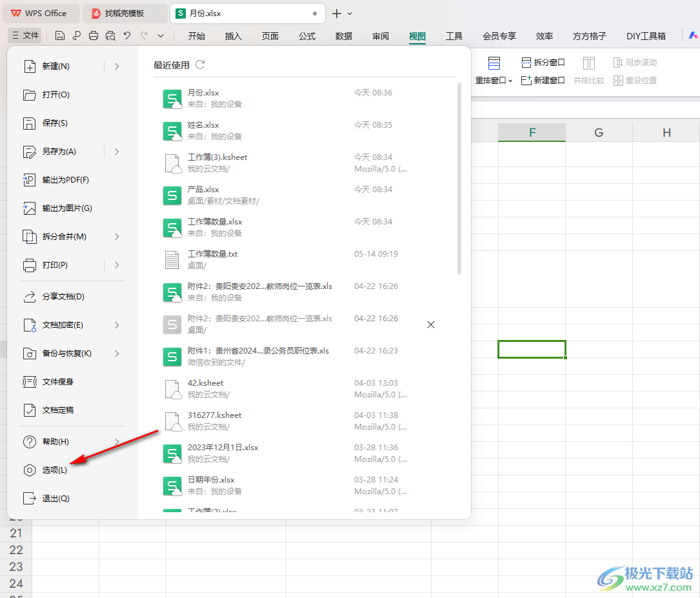The image size is (700, 598).
Task: Click the print icon in quick access toolbar
Action: [94, 35]
